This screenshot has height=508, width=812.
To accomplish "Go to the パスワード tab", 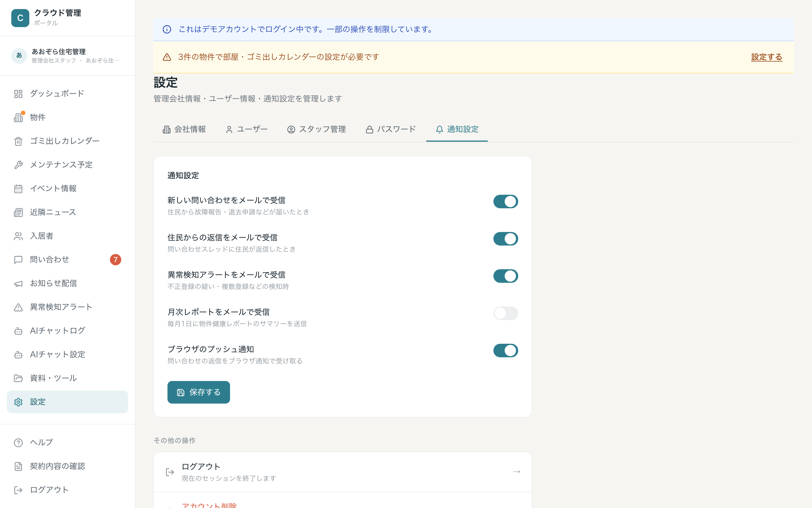I will click(x=390, y=129).
